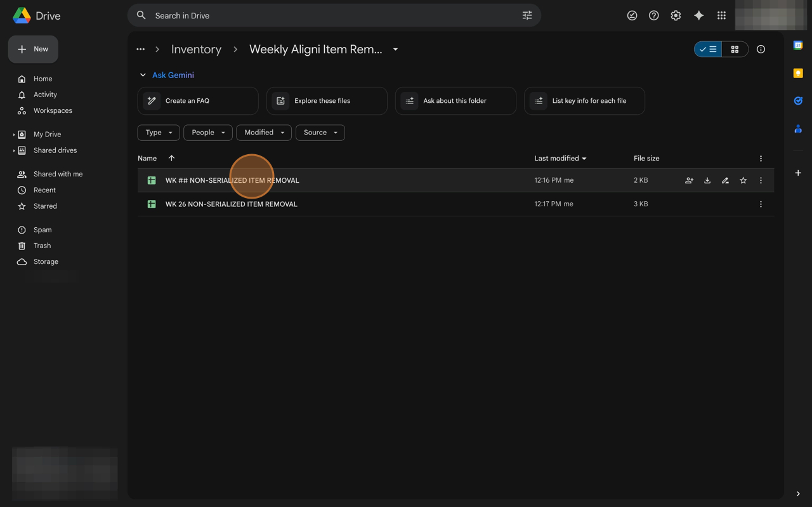Select the list layout view
This screenshot has width=812, height=507.
pyautogui.click(x=708, y=49)
